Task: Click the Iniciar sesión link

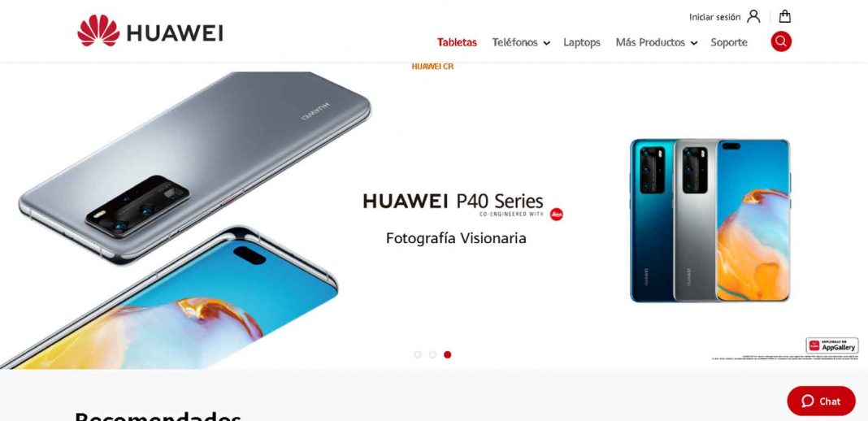Action: pos(714,17)
